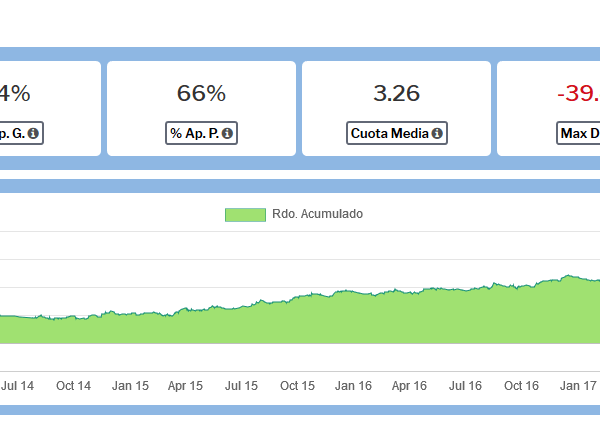Select the Apr 15 axis label

click(x=186, y=384)
